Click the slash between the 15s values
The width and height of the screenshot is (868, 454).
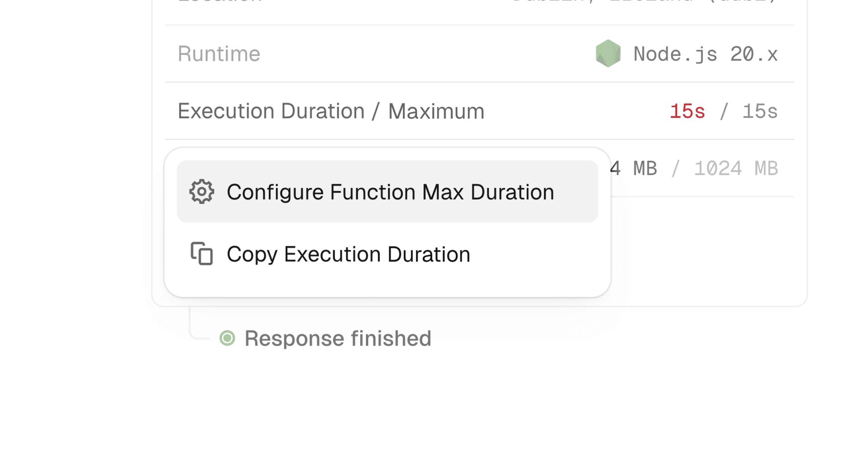(x=724, y=112)
